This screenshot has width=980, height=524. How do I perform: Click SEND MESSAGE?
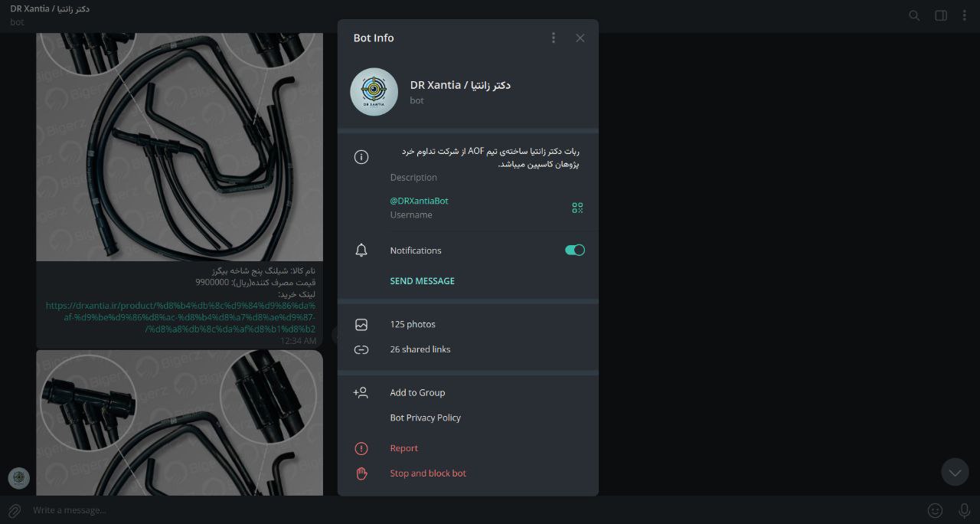pos(422,280)
